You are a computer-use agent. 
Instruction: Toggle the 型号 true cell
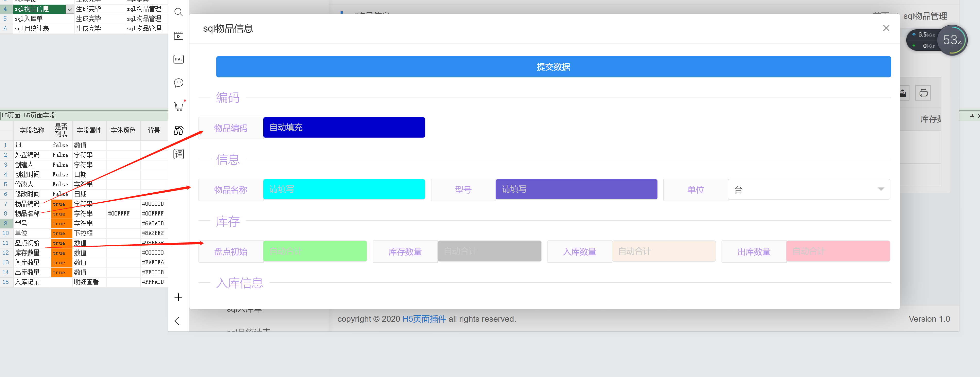[61, 223]
